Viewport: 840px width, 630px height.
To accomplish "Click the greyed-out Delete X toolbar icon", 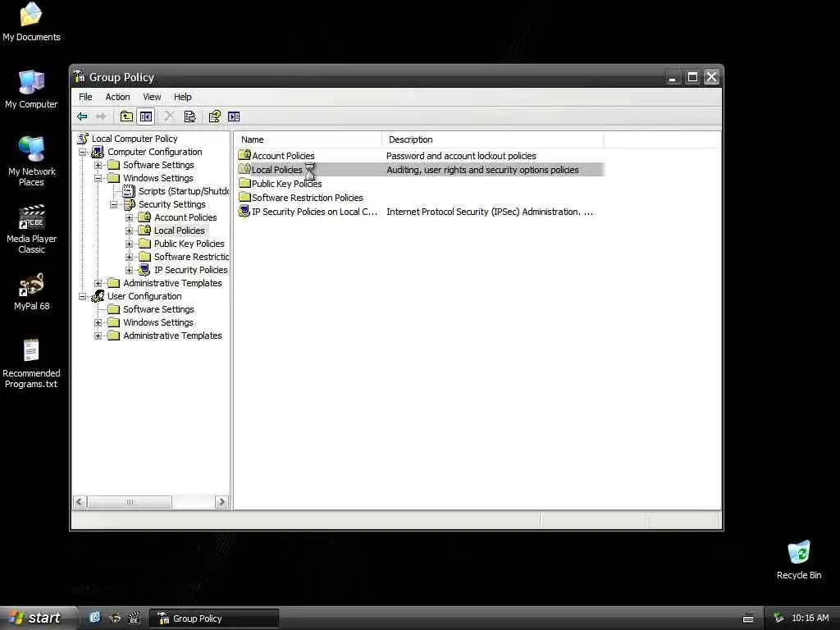I will click(x=169, y=116).
